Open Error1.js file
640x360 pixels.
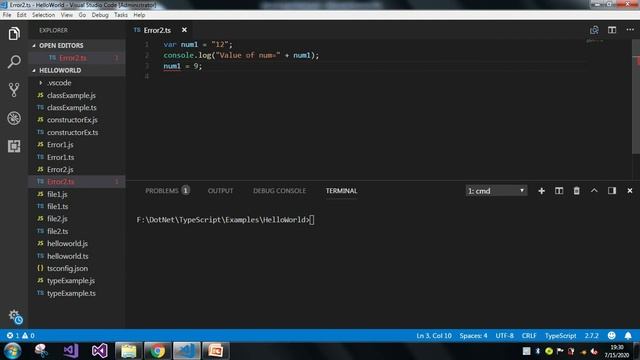click(77, 144)
